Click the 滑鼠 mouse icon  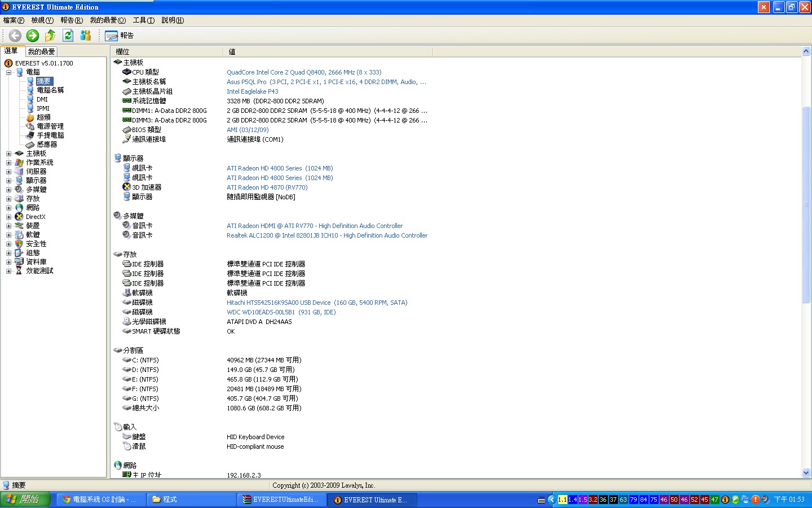(x=127, y=446)
